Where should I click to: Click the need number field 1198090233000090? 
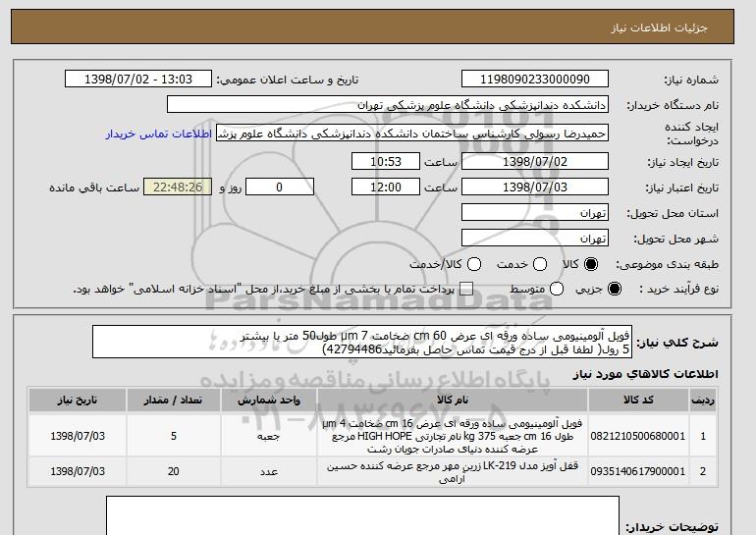tap(535, 80)
